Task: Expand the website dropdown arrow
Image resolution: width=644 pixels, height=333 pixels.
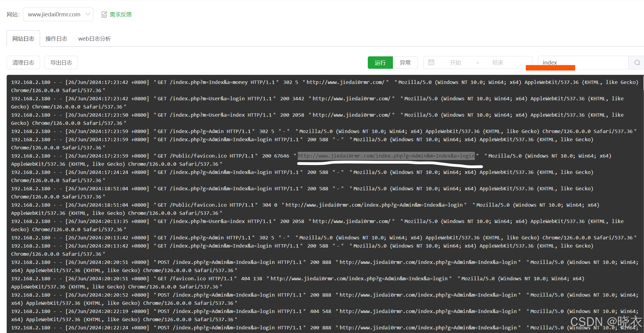Action: coord(88,14)
